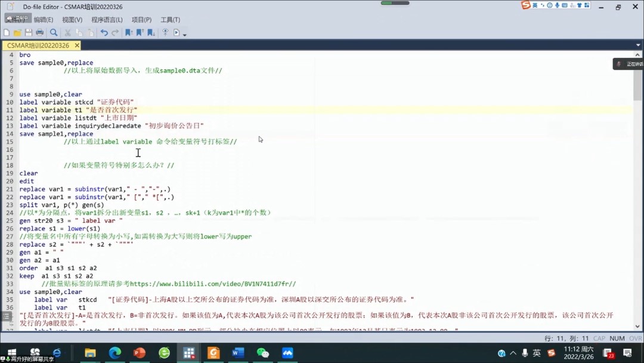
Task: Toggle the OVR overwrite mode indicator
Action: coord(635,339)
